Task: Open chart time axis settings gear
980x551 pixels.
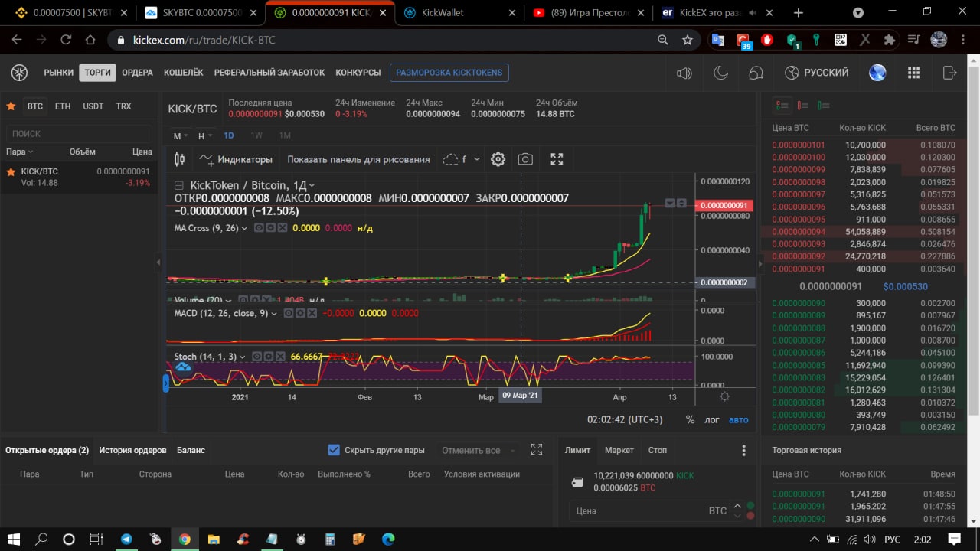Action: 724,397
